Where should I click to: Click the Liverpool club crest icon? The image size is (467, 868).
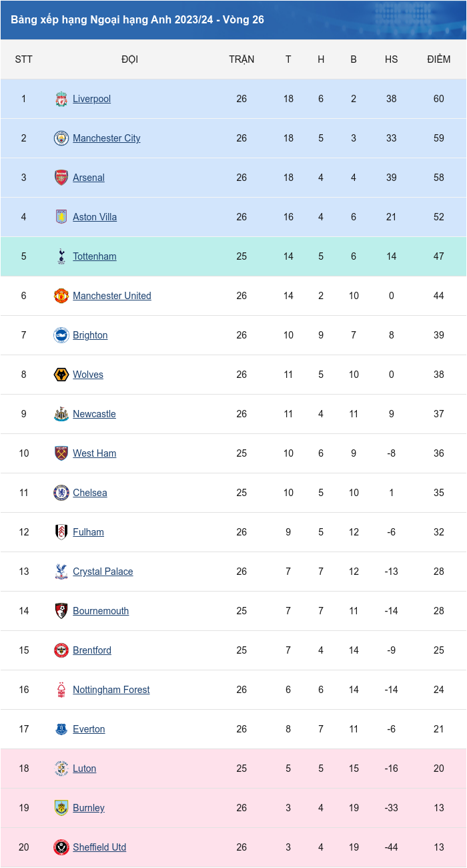point(61,99)
